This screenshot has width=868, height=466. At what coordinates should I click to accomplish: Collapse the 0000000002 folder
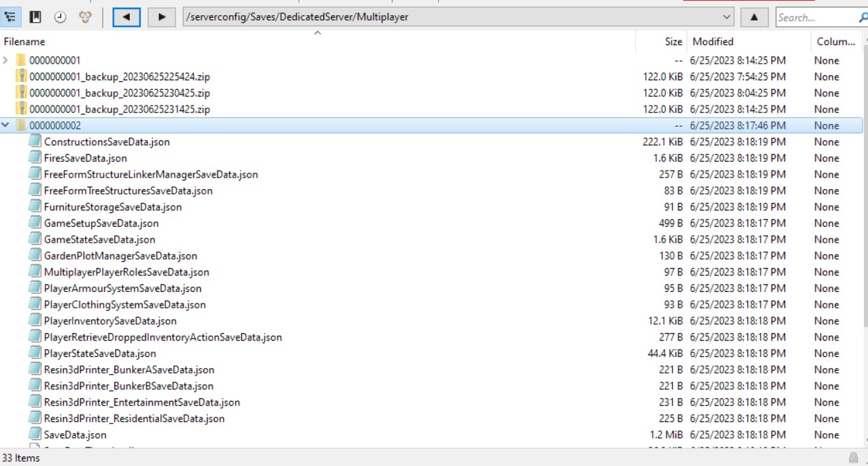pyautogui.click(x=6, y=125)
